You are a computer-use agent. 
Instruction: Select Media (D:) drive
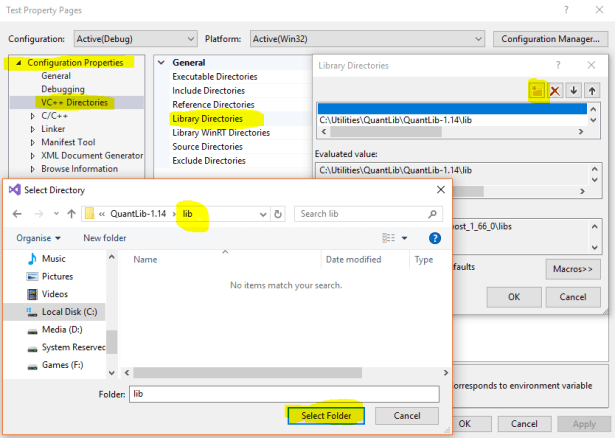coord(62,330)
